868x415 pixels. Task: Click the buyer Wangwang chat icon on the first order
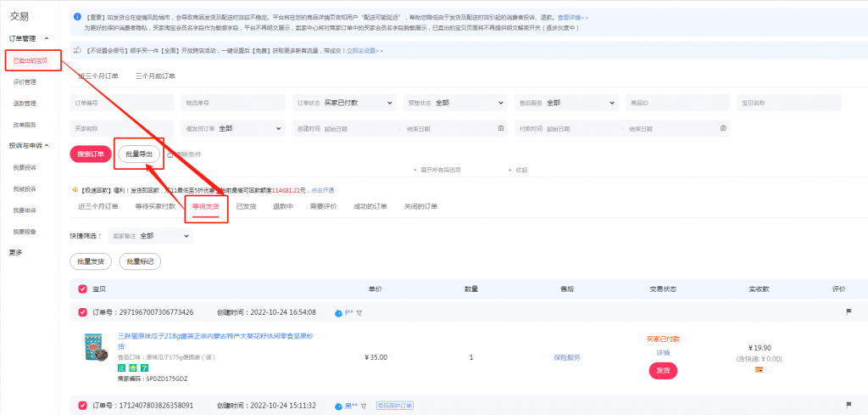pyautogui.click(x=339, y=312)
